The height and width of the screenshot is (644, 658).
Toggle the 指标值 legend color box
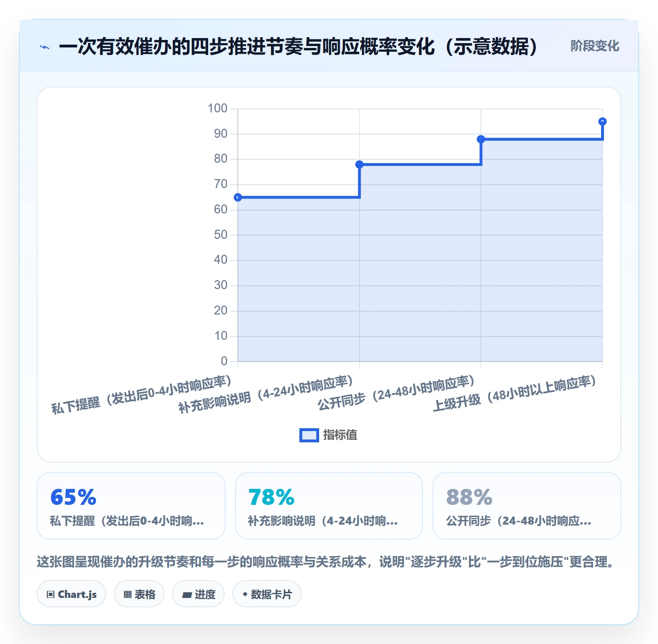coord(309,435)
